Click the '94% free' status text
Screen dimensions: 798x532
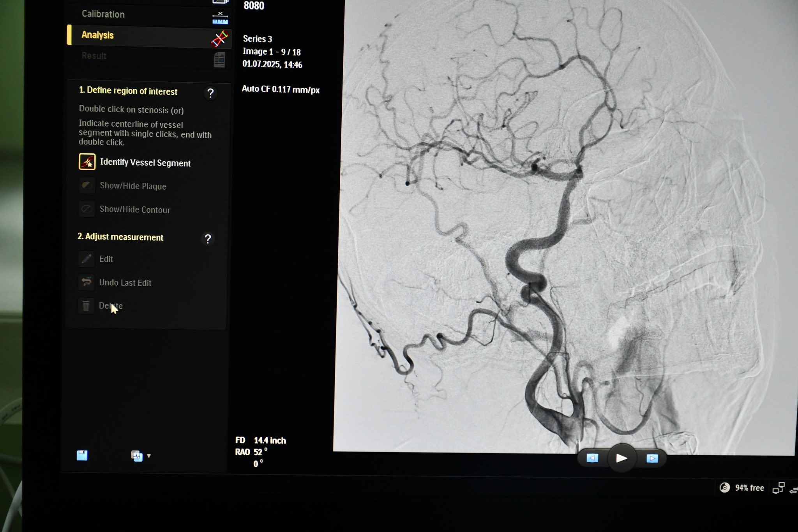750,488
